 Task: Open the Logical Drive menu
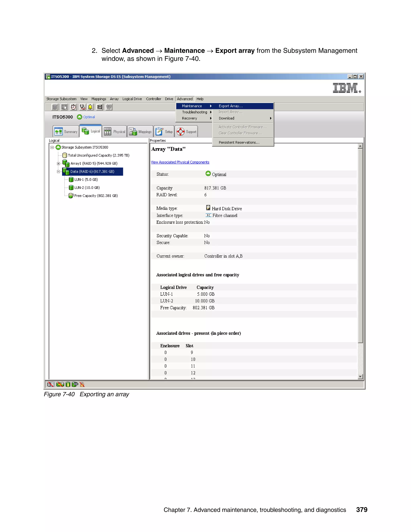point(132,99)
